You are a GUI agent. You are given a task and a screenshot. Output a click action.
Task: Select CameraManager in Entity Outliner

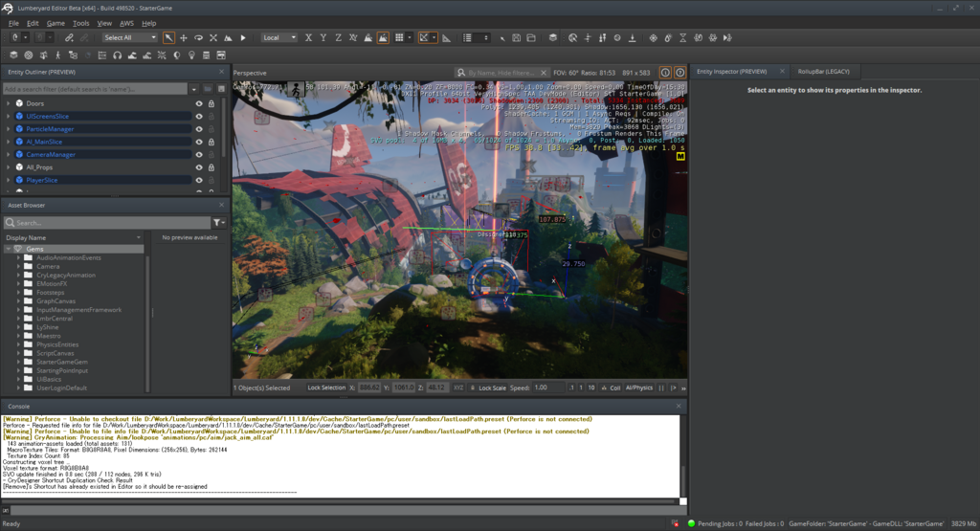coord(51,154)
